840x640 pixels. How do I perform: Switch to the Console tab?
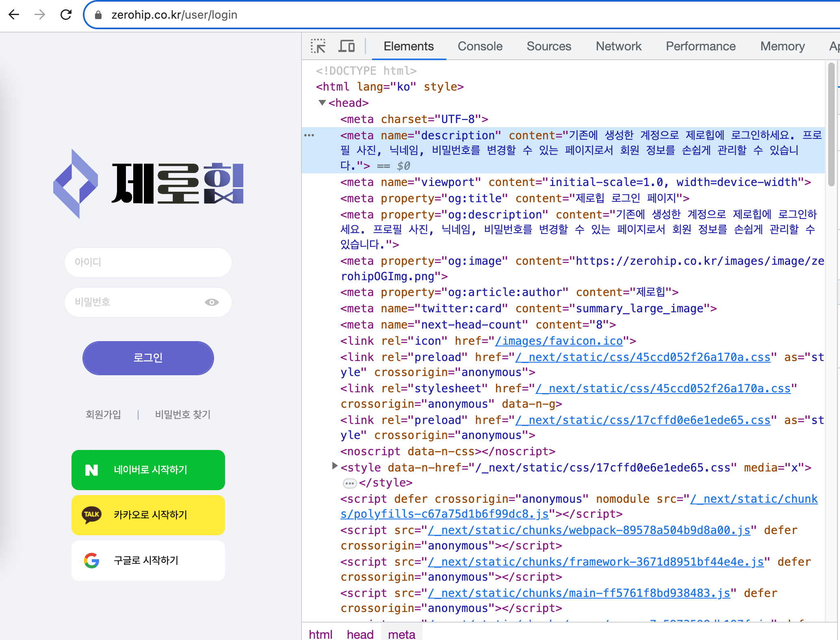point(480,46)
